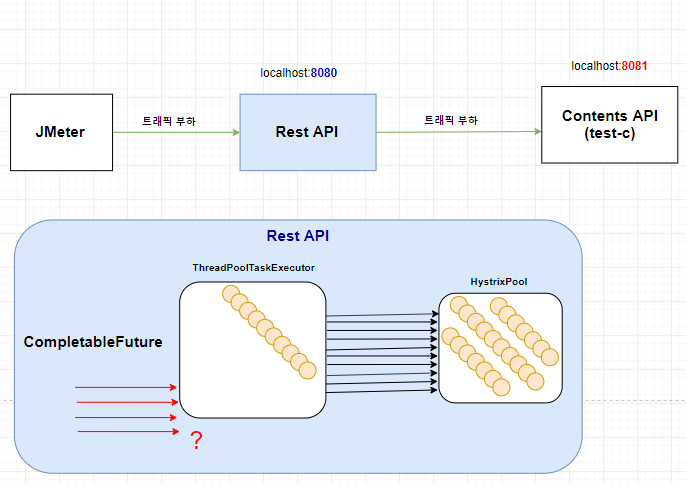This screenshot has width=686, height=485.
Task: Click the 트래픽 부하 label after JMeter
Action: point(169,121)
